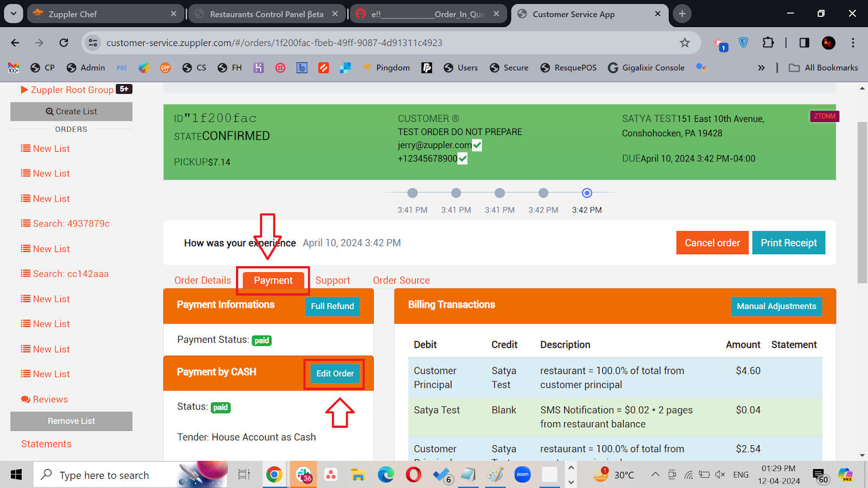
Task: Select the current 3:42 PM timeline step
Action: pyautogui.click(x=587, y=193)
